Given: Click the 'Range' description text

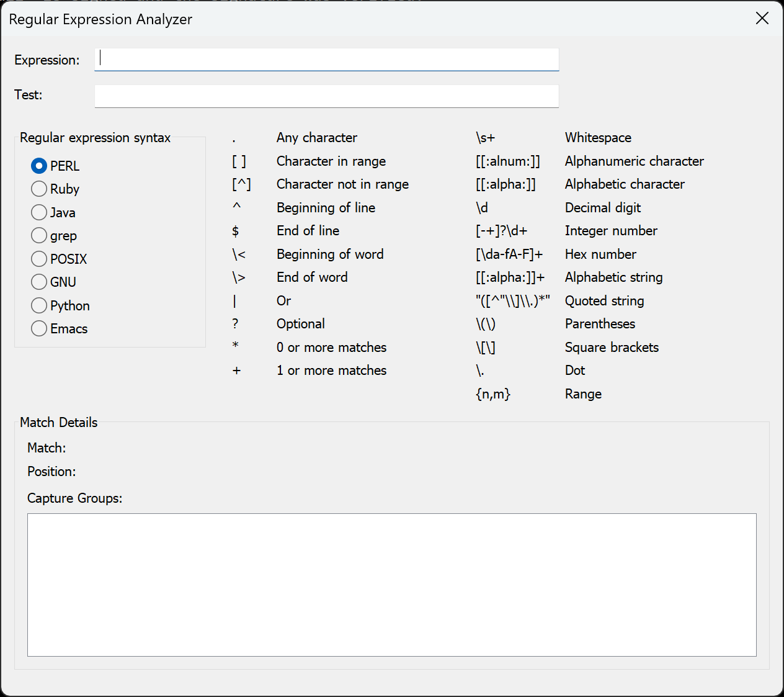Looking at the screenshot, I should point(584,393).
